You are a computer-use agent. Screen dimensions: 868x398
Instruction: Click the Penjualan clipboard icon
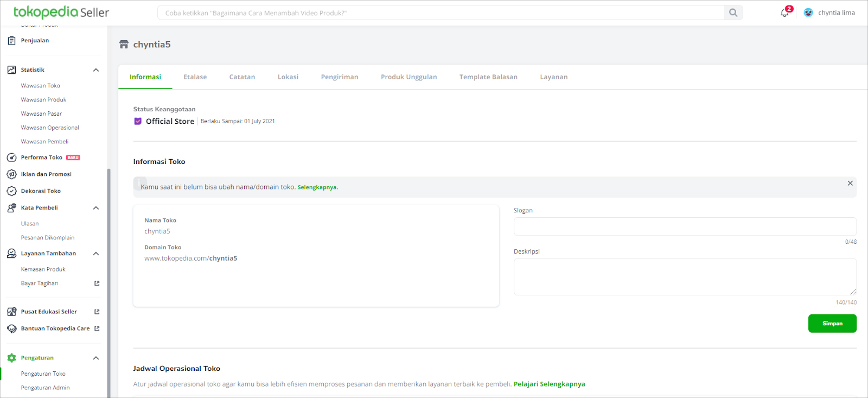[x=11, y=40]
